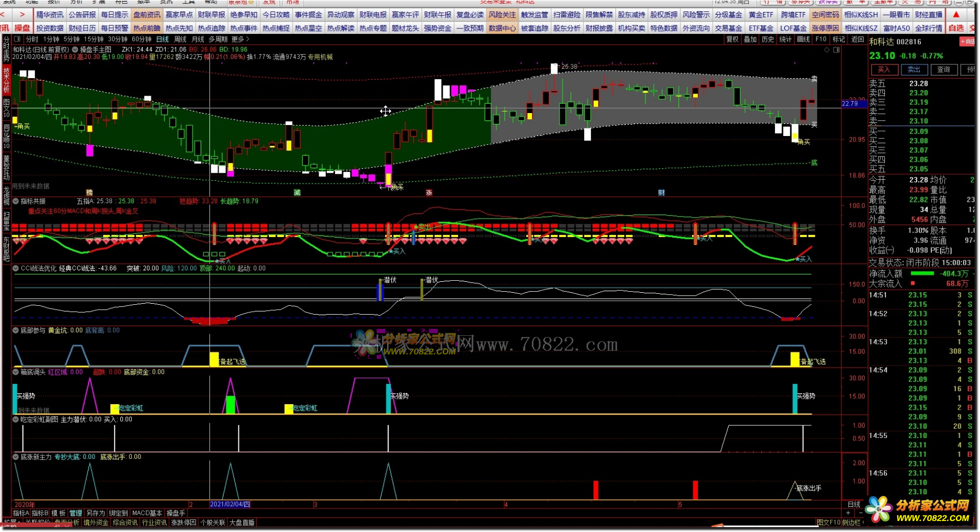
Task: Select the 指标A bottom tab
Action: coord(21,513)
